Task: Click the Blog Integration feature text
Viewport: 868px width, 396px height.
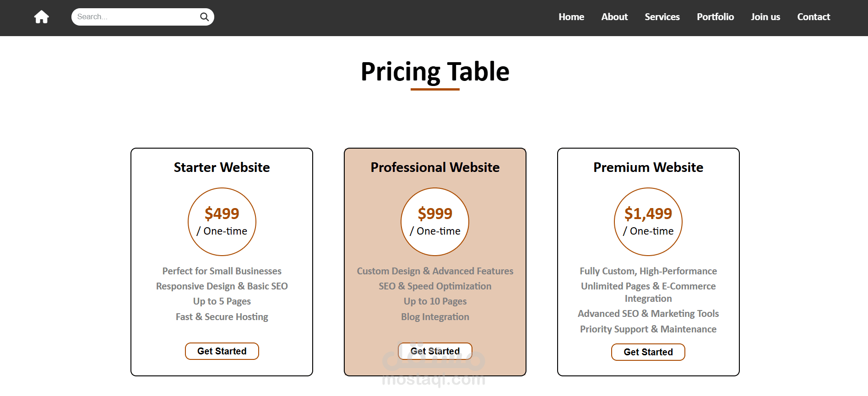Action: 435,317
